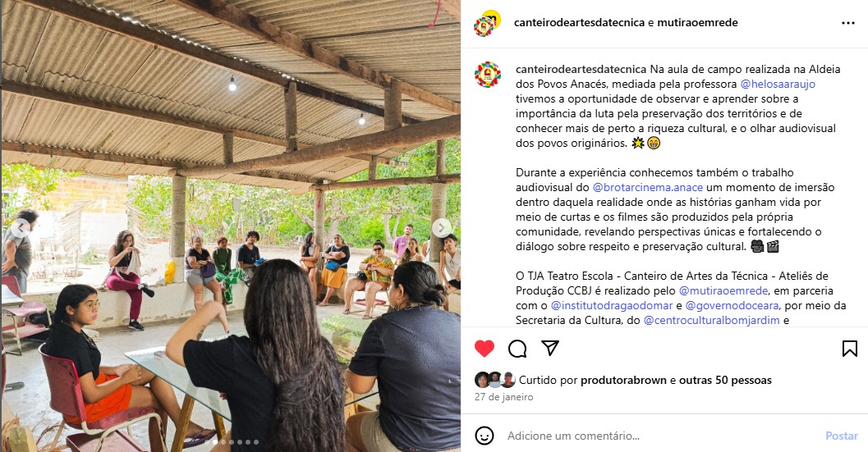Open the @governodoceara mention
This screenshot has height=452, width=868.
[x=732, y=305]
